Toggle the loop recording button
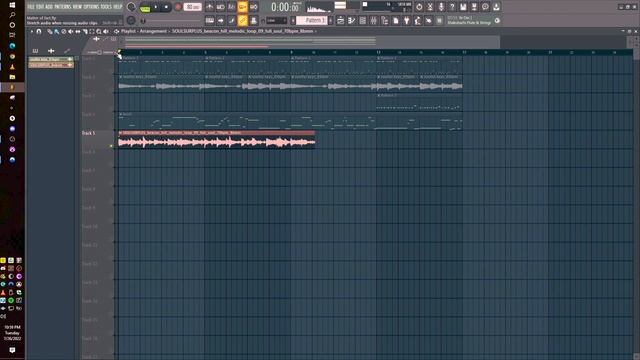 click(253, 7)
